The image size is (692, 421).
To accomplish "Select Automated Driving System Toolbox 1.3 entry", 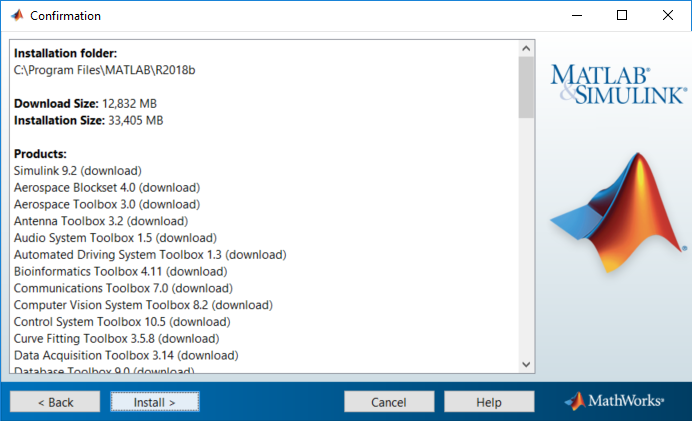I will pyautogui.click(x=150, y=255).
